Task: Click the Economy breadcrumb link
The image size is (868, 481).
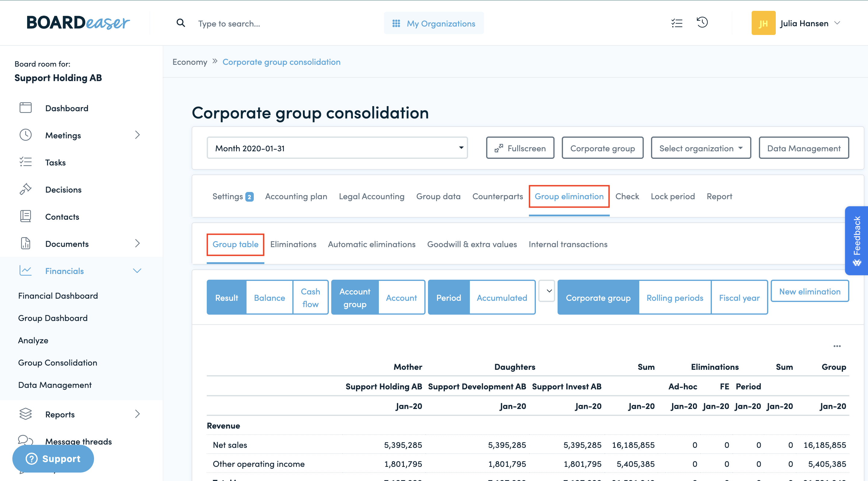Action: [190, 62]
